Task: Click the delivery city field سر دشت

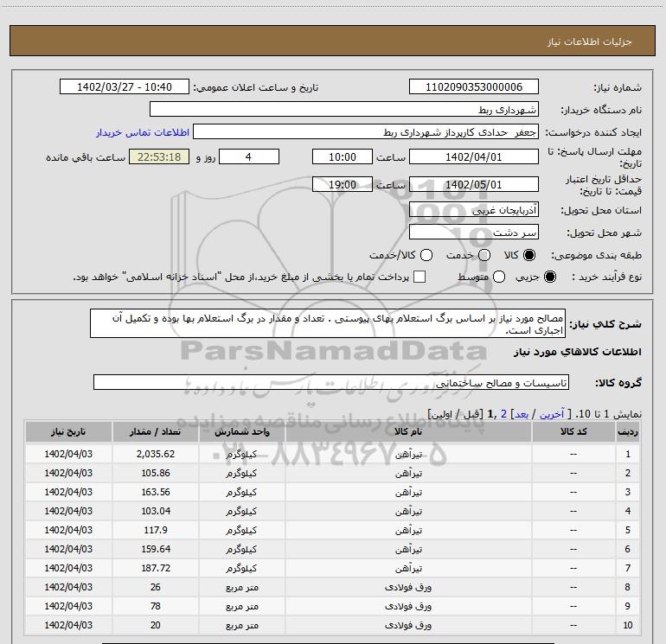Action: point(474,233)
